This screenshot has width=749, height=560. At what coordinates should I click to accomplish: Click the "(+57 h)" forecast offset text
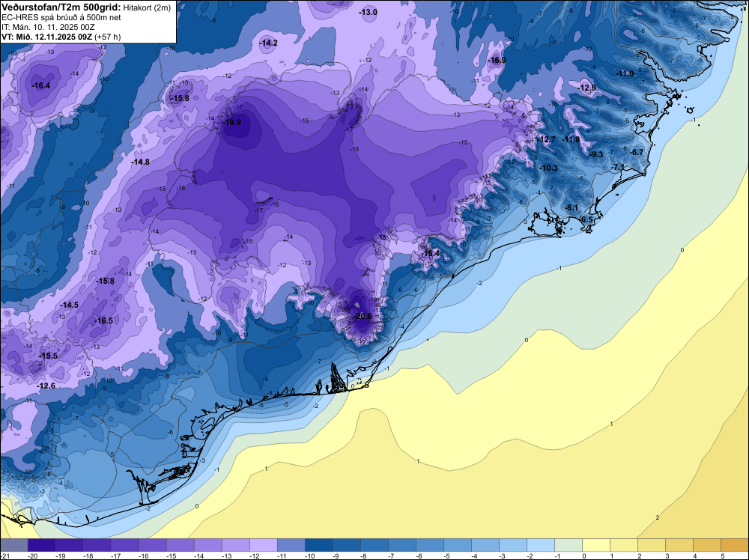[x=108, y=37]
